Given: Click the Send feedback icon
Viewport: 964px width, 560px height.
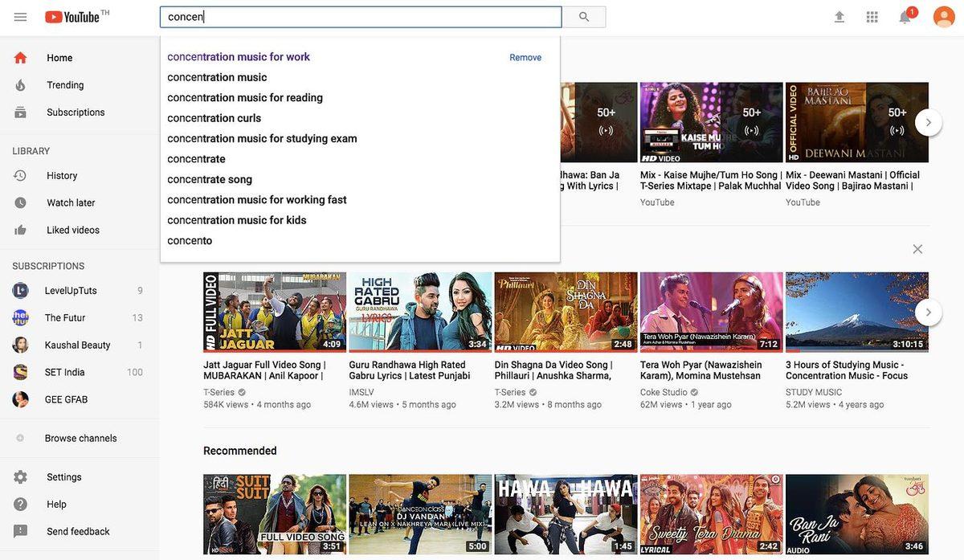Looking at the screenshot, I should pyautogui.click(x=20, y=531).
